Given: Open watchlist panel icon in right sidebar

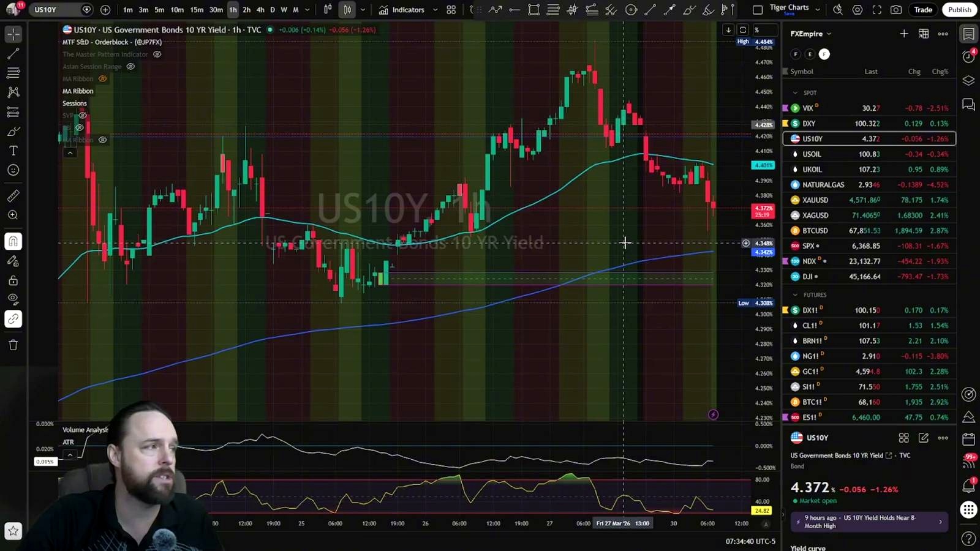Looking at the screenshot, I should coord(968,34).
